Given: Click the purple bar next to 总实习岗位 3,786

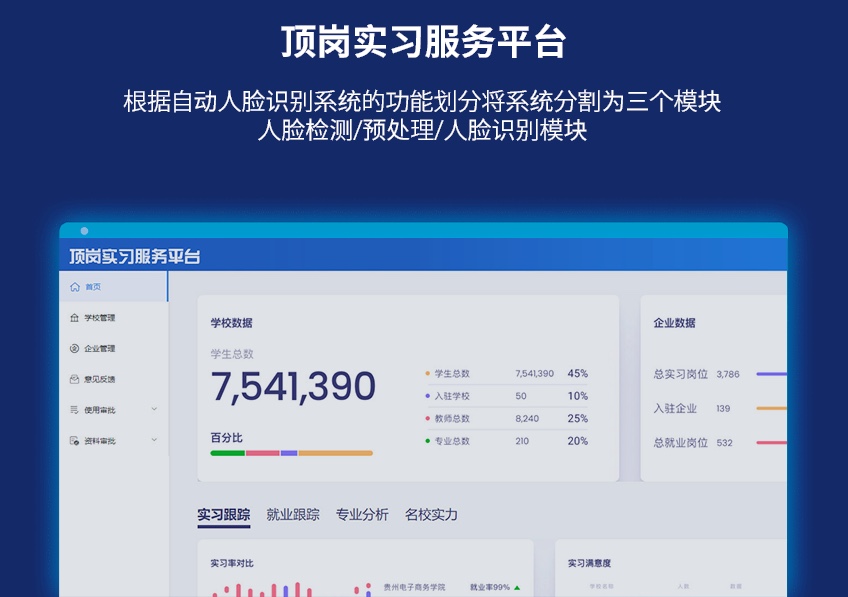Looking at the screenshot, I should (x=772, y=374).
